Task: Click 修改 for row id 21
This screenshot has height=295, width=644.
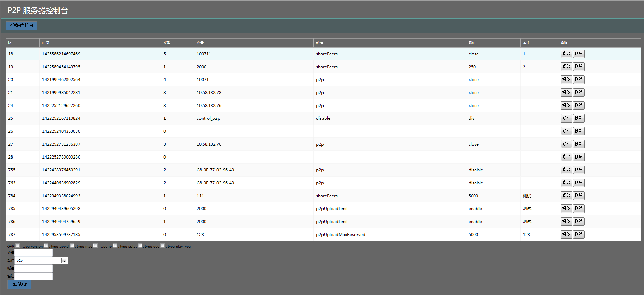Action: pos(566,92)
